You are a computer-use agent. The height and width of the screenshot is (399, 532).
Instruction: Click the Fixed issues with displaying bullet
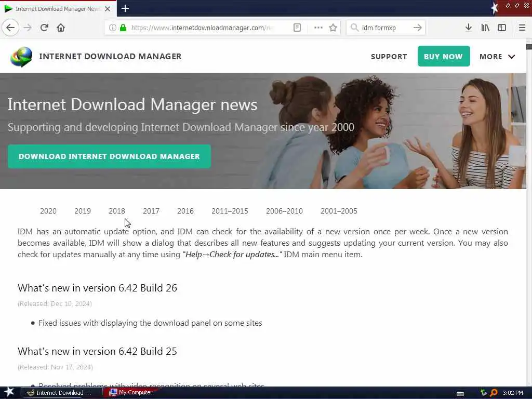click(150, 323)
